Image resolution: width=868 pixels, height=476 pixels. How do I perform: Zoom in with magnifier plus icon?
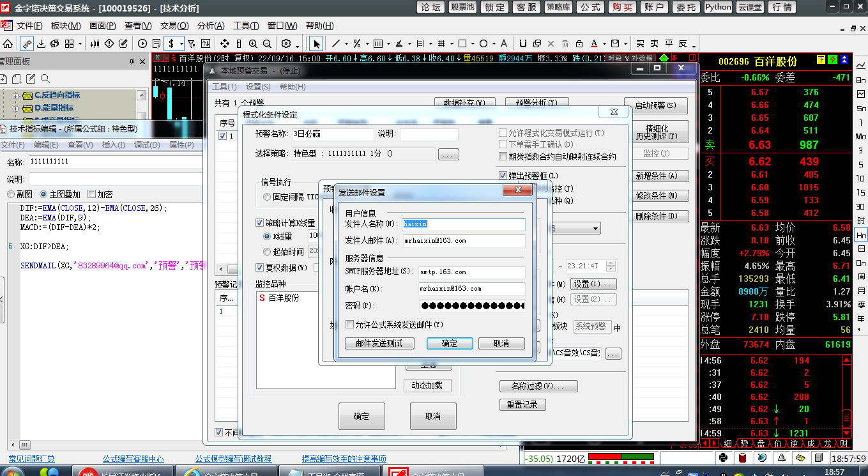pyautogui.click(x=253, y=43)
